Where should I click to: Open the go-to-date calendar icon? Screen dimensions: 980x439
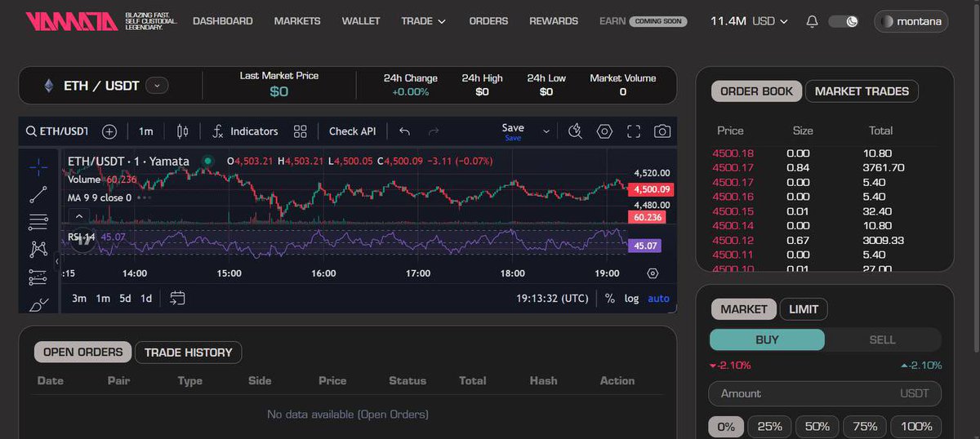click(177, 299)
